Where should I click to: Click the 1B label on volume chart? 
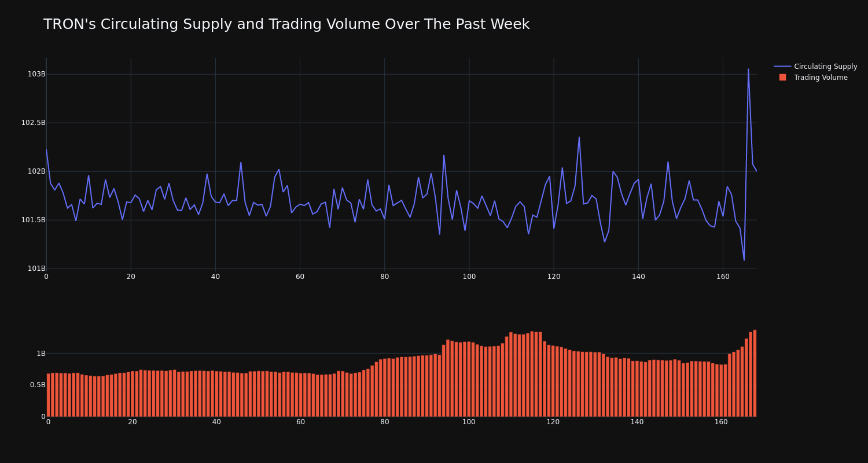(41, 354)
